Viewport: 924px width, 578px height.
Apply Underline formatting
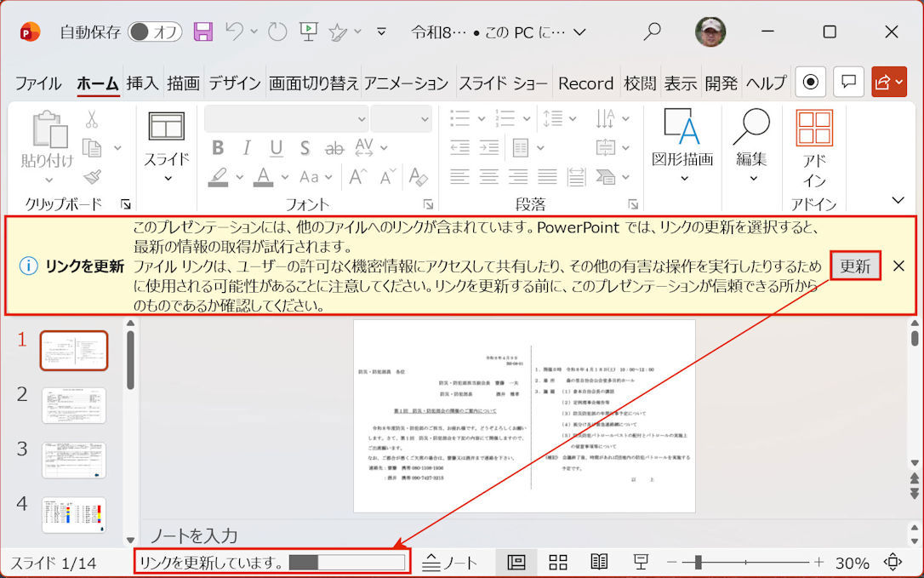pos(276,147)
